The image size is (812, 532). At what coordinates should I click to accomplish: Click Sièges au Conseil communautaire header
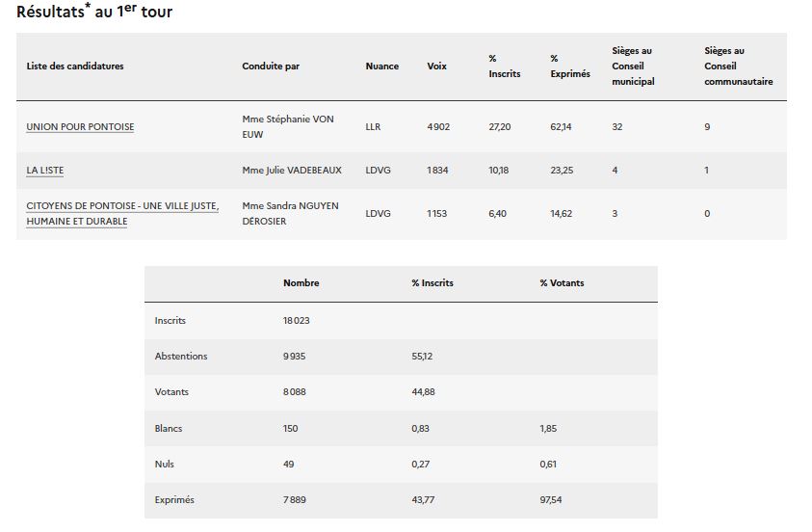[x=739, y=66]
